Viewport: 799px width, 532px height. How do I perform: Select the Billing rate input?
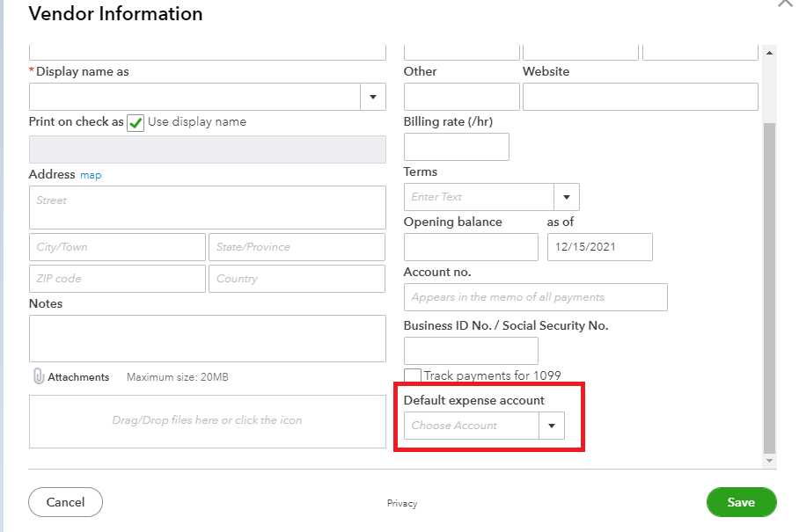click(x=456, y=147)
